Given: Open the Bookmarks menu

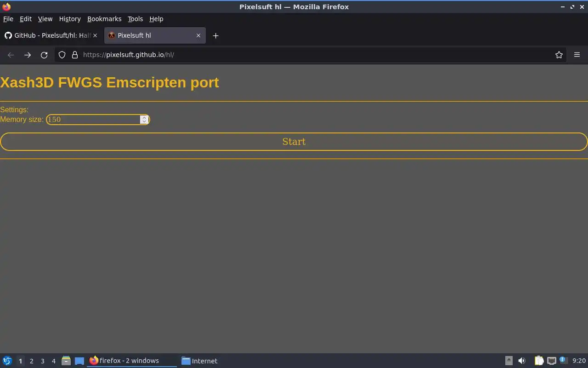Looking at the screenshot, I should (x=104, y=19).
